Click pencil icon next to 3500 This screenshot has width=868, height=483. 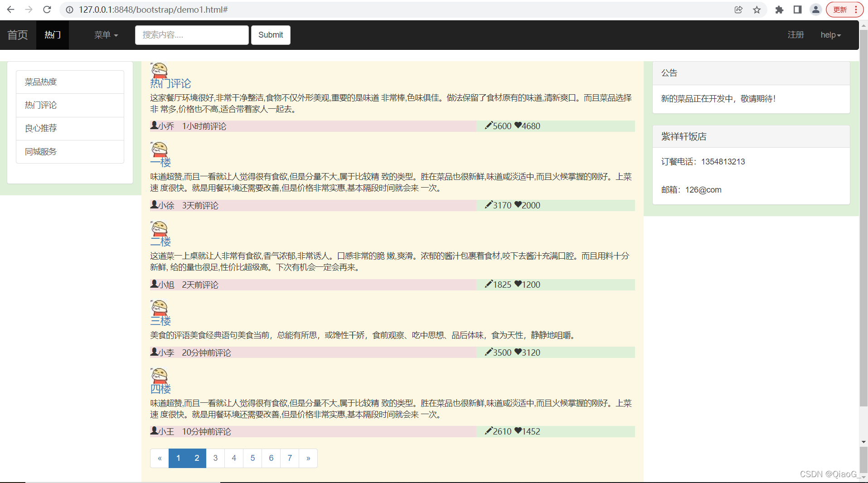tap(489, 352)
